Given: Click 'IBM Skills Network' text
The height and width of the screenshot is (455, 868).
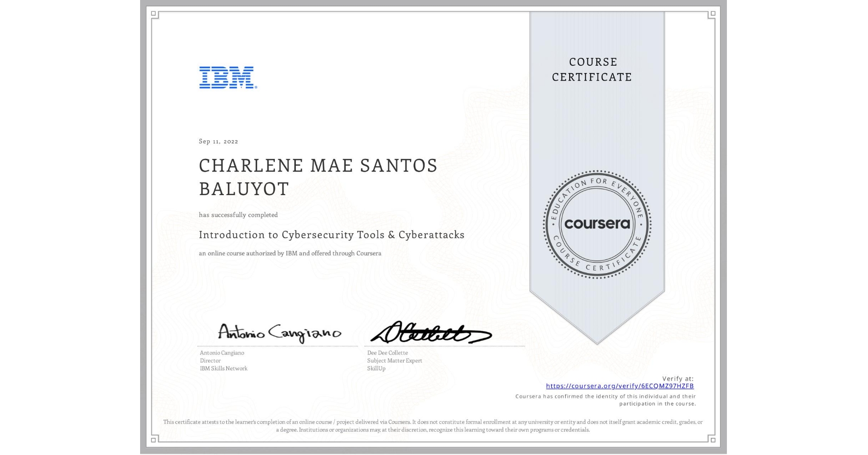Looking at the screenshot, I should point(223,368).
